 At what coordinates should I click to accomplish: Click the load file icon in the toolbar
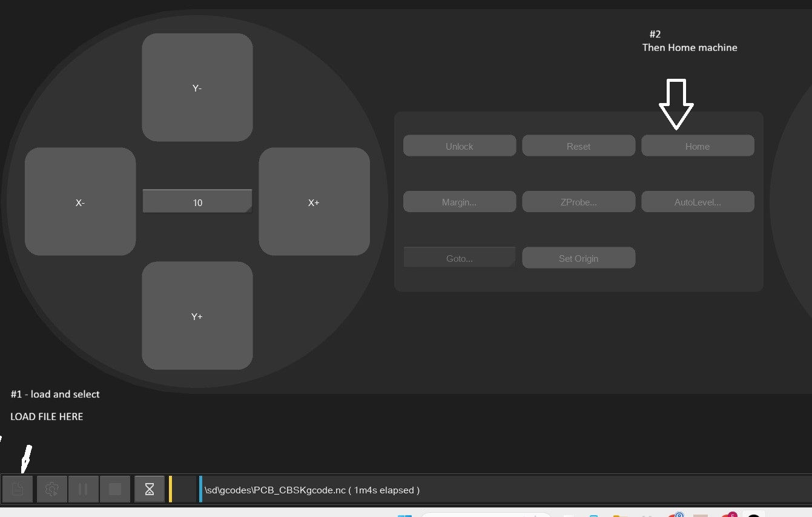[x=18, y=489]
